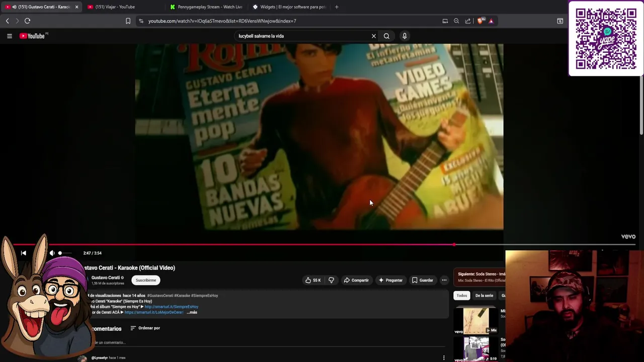The height and width of the screenshot is (362, 644).
Task: Open the sidebar panel icon at browser right
Action: [x=560, y=21]
